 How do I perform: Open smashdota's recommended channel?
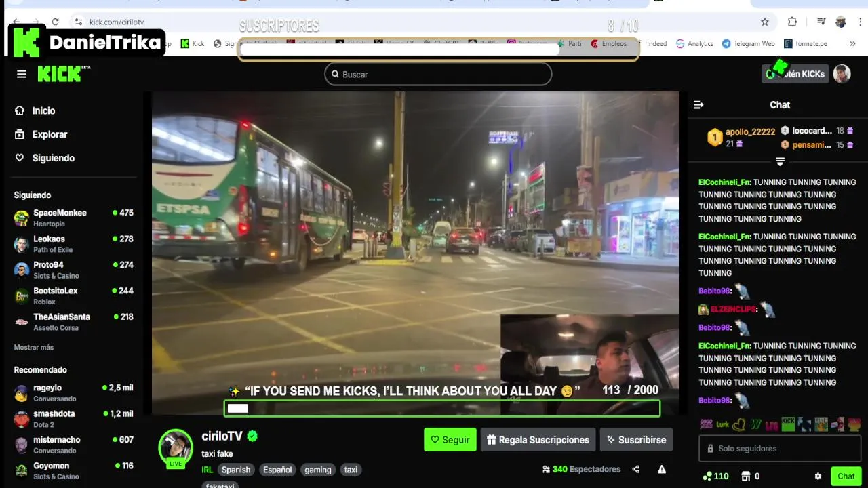pos(73,418)
